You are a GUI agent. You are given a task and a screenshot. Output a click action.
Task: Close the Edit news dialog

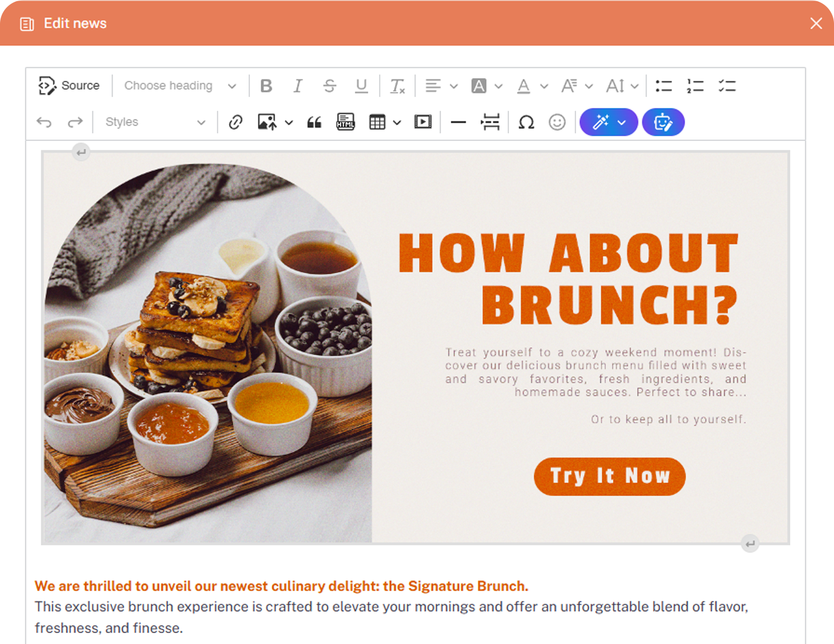[816, 23]
